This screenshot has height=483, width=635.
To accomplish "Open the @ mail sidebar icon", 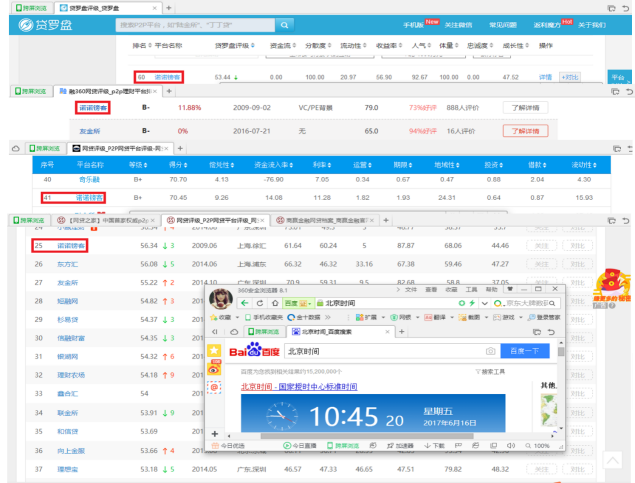I will point(214,387).
